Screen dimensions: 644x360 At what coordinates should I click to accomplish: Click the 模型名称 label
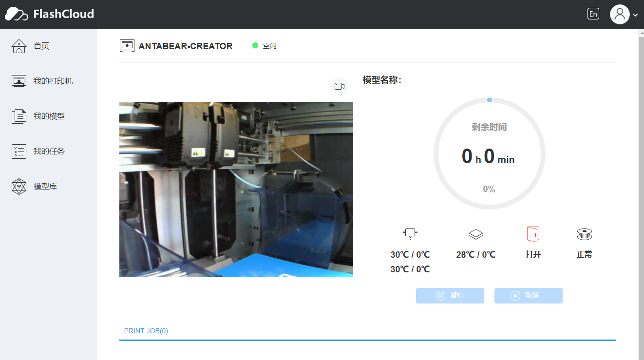(x=382, y=80)
